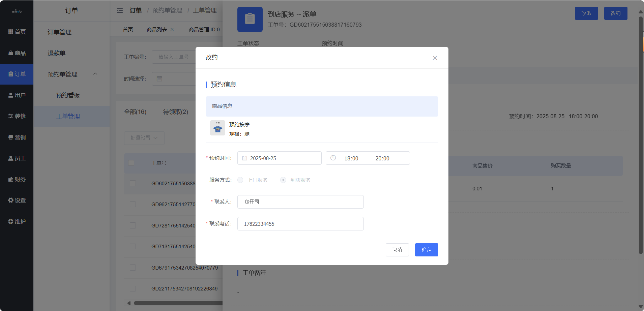The width and height of the screenshot is (644, 311).
Task: Click the 维护 maintenance icon in sidebar
Action: pyautogui.click(x=10, y=221)
